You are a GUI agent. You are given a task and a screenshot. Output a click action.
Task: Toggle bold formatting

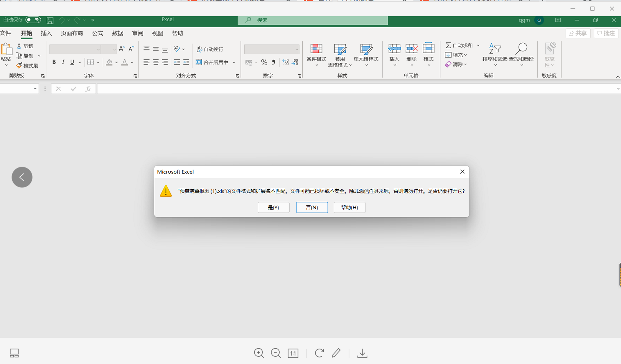(x=54, y=62)
